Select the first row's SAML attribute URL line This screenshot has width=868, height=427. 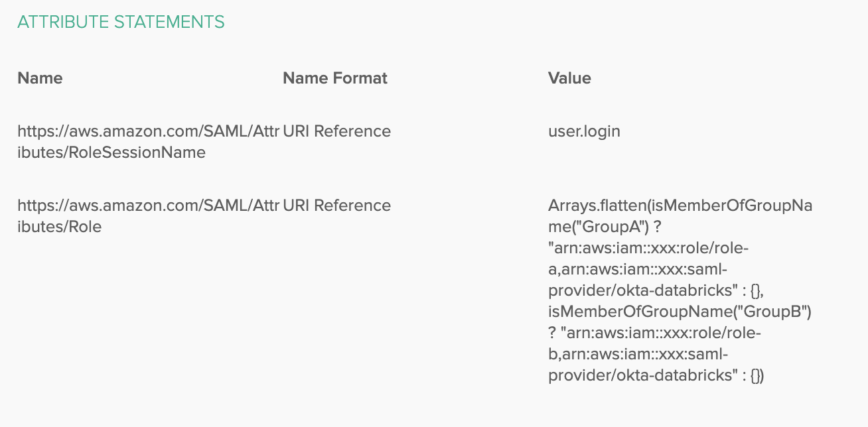(x=148, y=131)
